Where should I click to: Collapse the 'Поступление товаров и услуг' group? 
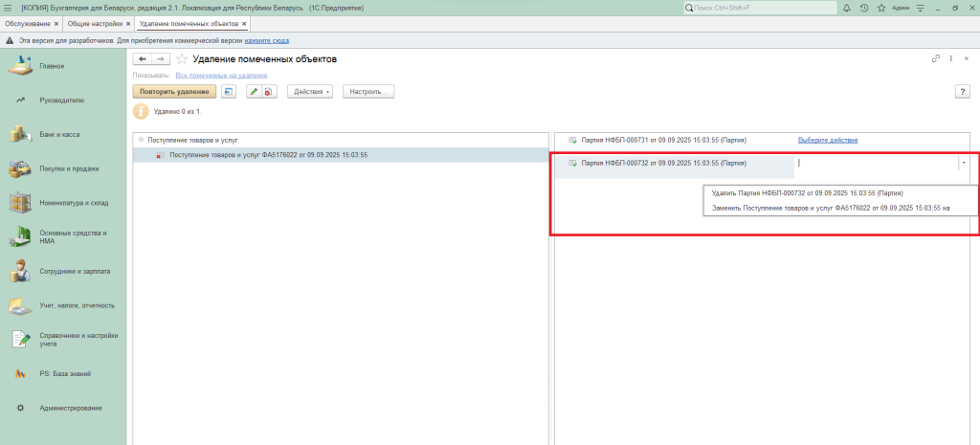142,140
